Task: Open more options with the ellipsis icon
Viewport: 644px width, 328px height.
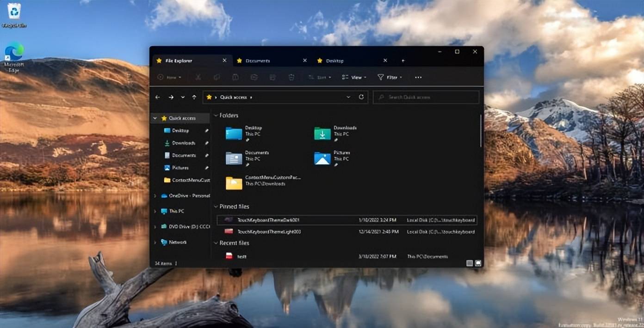Action: pyautogui.click(x=418, y=77)
